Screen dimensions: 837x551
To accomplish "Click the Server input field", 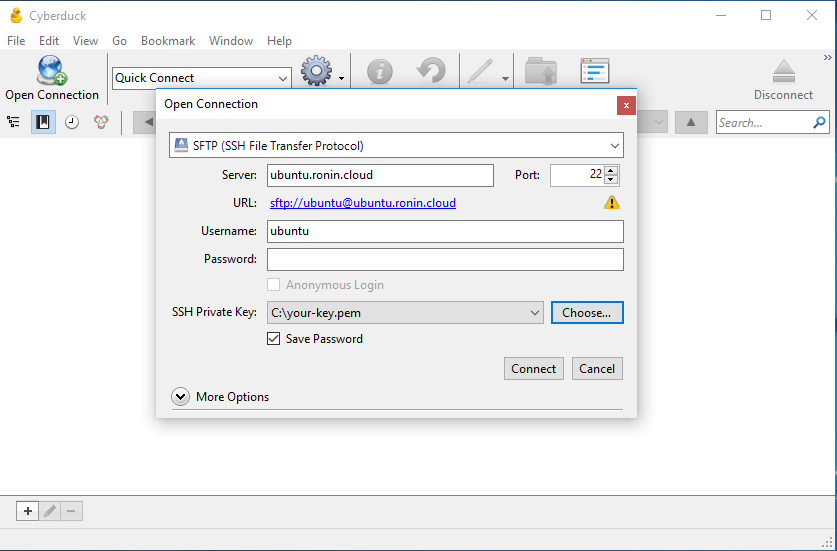I will tap(380, 175).
